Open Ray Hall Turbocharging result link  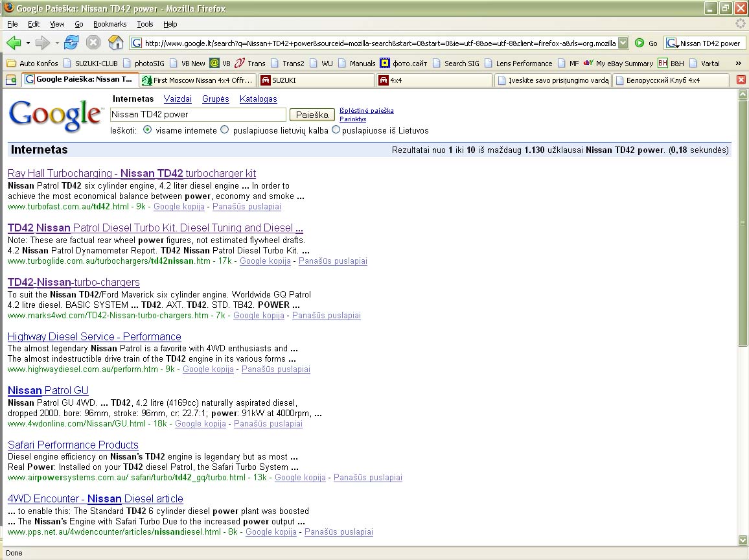click(132, 174)
